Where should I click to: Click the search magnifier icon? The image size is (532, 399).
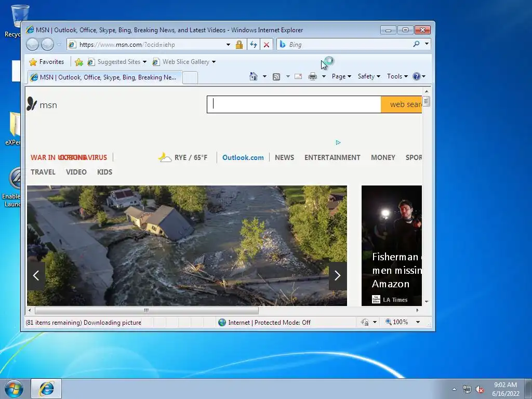pyautogui.click(x=416, y=44)
